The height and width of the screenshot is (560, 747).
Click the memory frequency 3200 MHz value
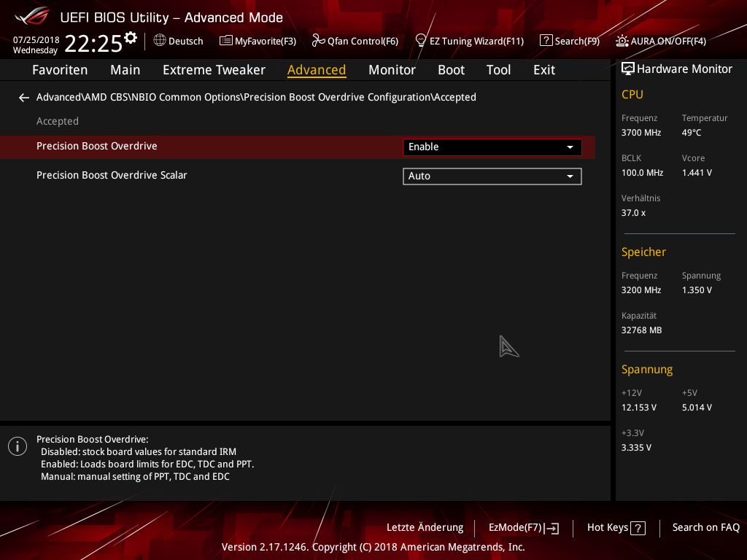(641, 290)
